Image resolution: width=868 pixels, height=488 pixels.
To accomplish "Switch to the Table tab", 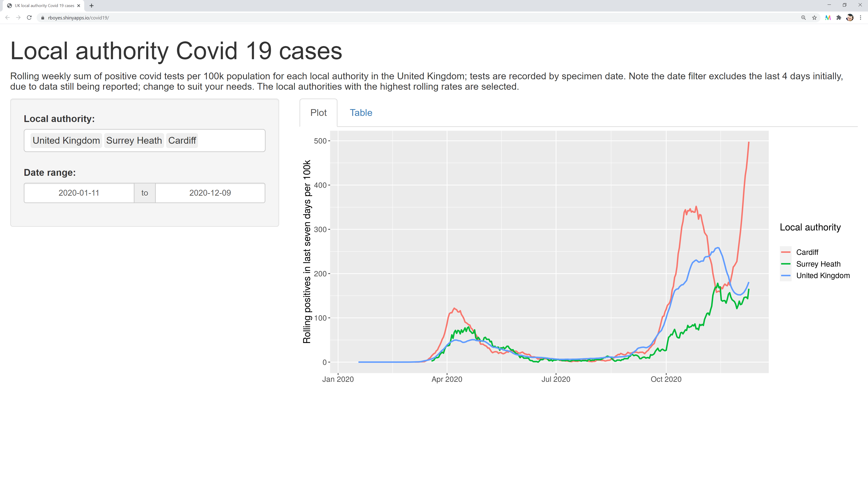I will pyautogui.click(x=361, y=113).
